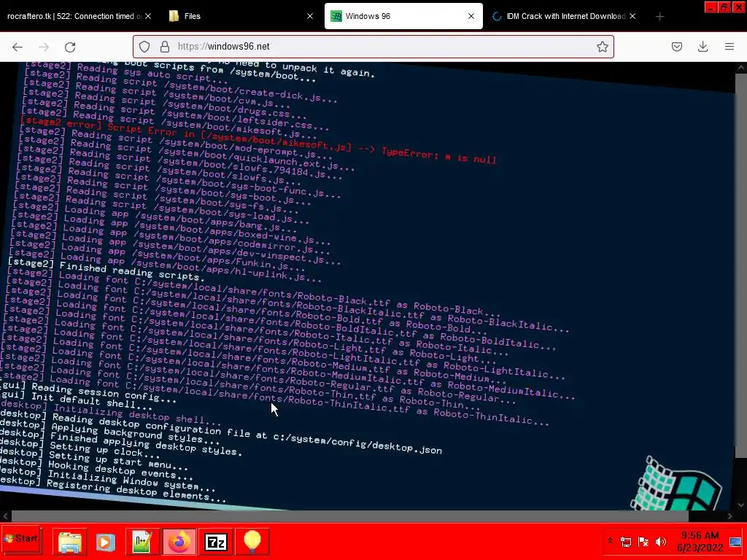Open the Action Center flag tray icon
The height and width of the screenshot is (560, 747).
click(x=643, y=542)
